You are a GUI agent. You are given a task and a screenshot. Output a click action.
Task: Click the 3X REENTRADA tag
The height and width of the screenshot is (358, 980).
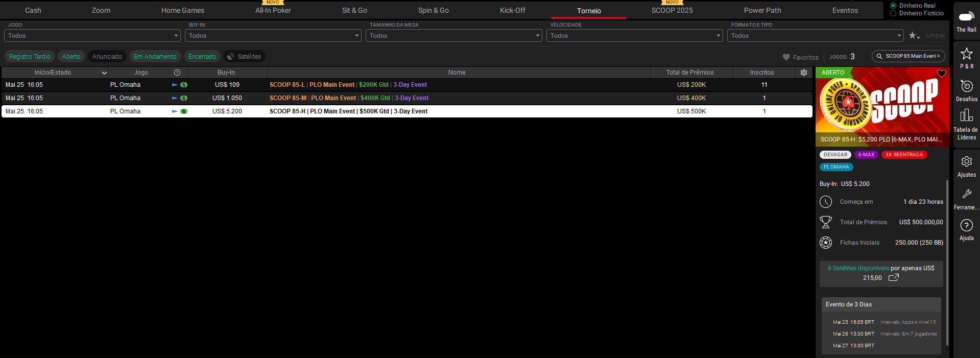[x=904, y=155]
